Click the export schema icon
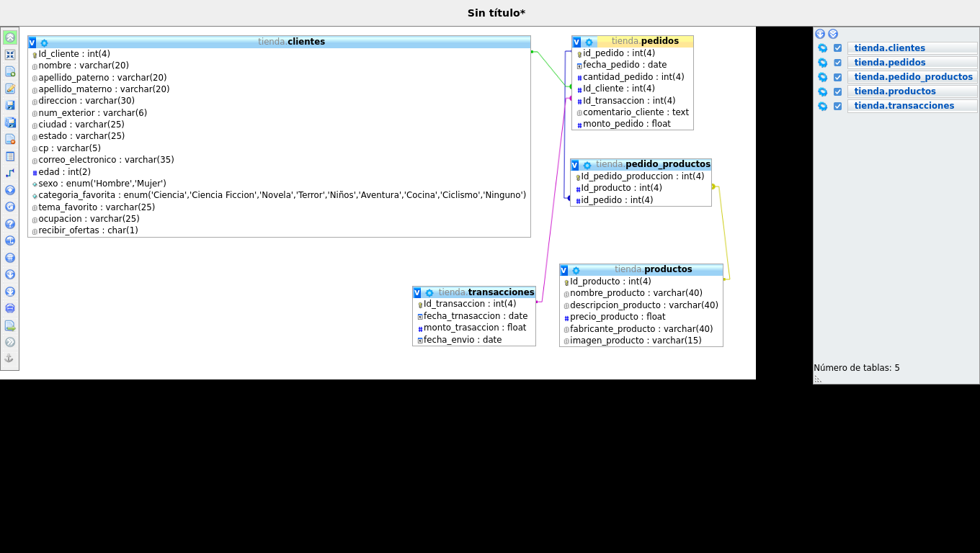This screenshot has width=980, height=553. [10, 325]
